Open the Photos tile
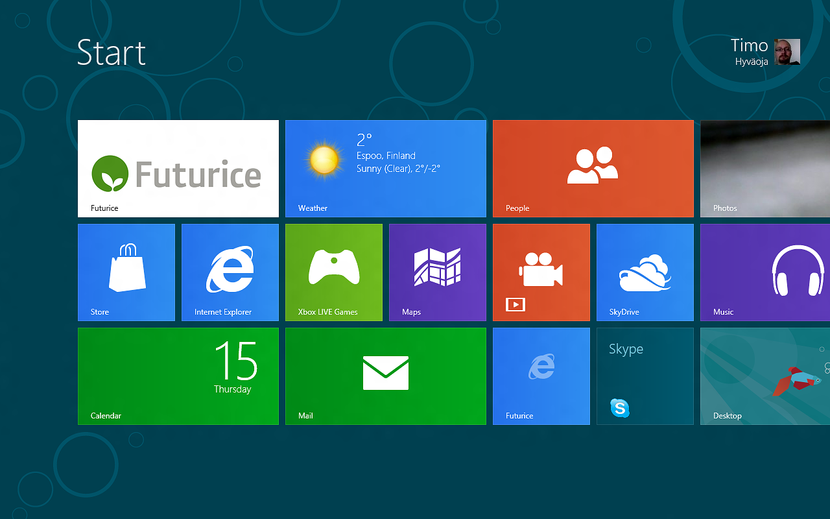This screenshot has width=830, height=519. coord(765,168)
